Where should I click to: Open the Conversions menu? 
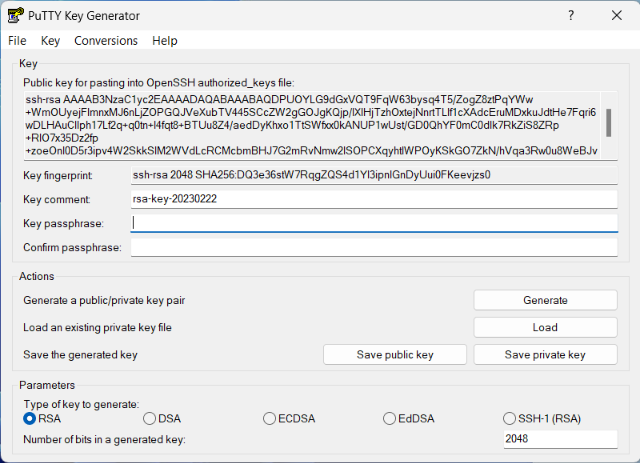pyautogui.click(x=106, y=41)
